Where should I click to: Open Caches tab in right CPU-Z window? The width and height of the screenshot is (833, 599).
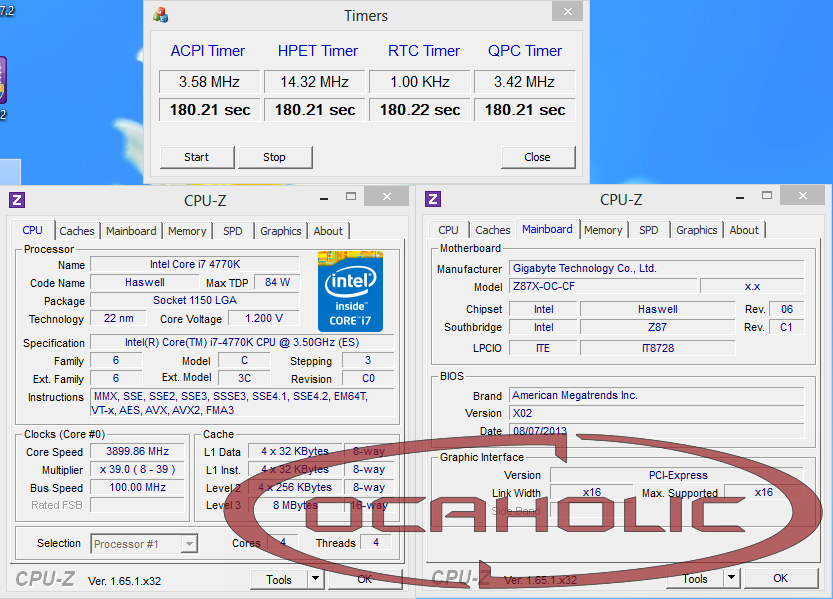[493, 230]
